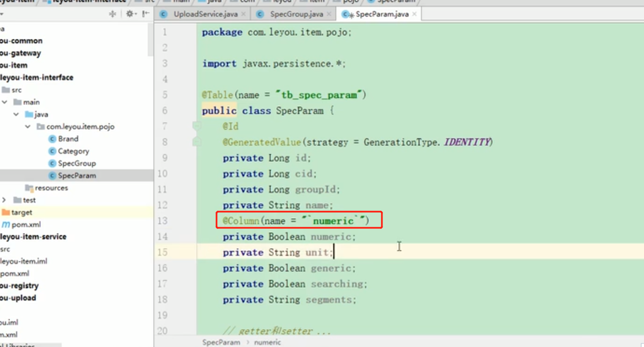Collapse the main folder chevron
Screen dimensions: 644x347
(5, 102)
